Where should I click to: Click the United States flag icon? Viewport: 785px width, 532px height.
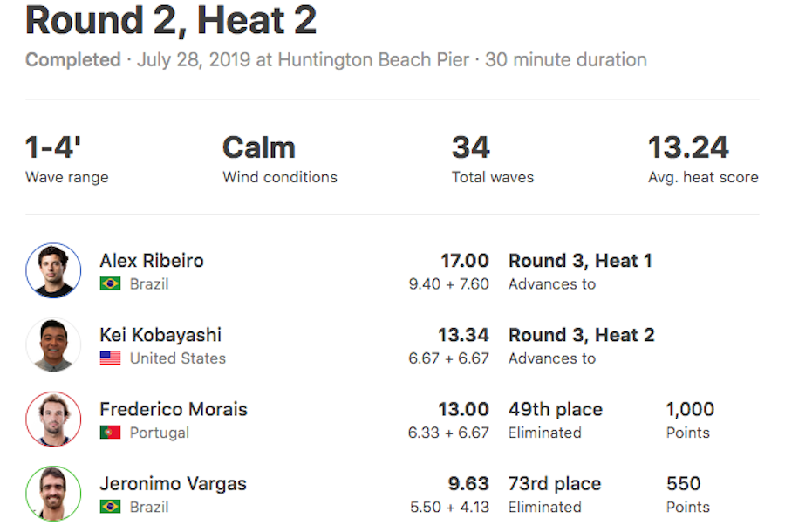coord(110,358)
